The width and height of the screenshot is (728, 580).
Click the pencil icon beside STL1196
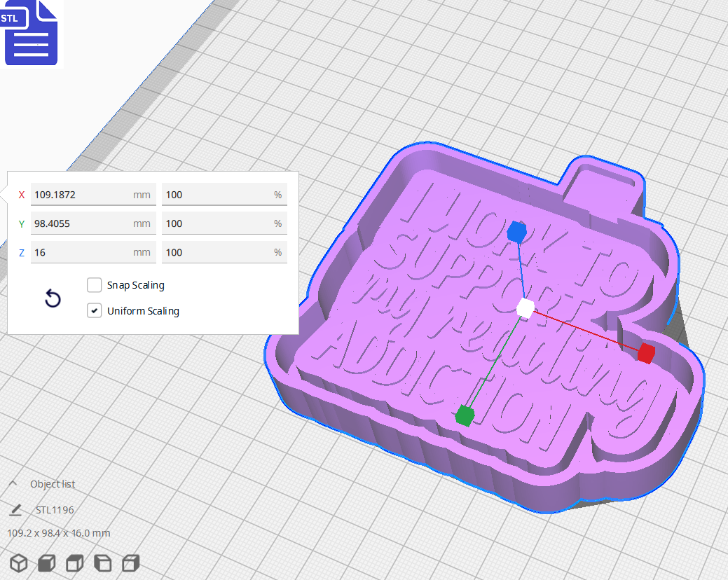coord(17,510)
